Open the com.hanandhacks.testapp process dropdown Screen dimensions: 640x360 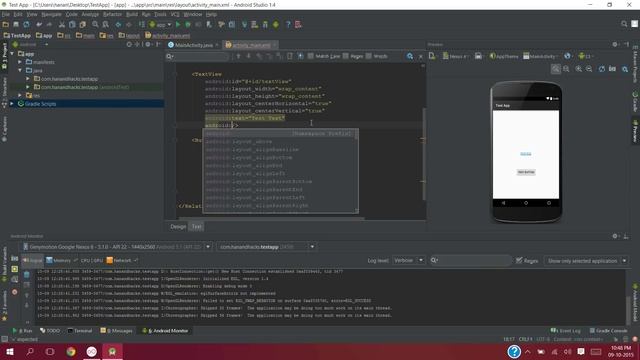[267, 247]
